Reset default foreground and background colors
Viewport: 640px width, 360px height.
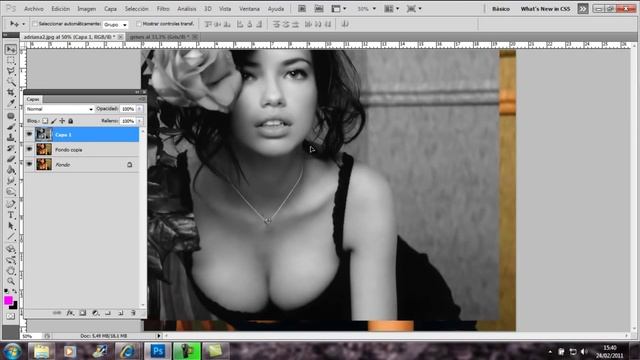pyautogui.click(x=7, y=291)
